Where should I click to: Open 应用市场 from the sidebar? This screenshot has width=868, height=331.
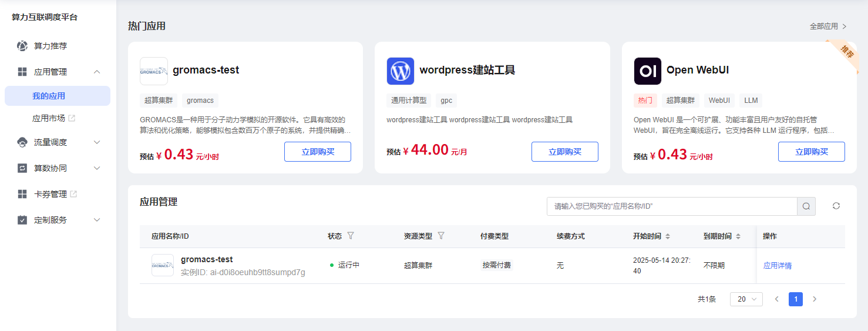tap(49, 118)
